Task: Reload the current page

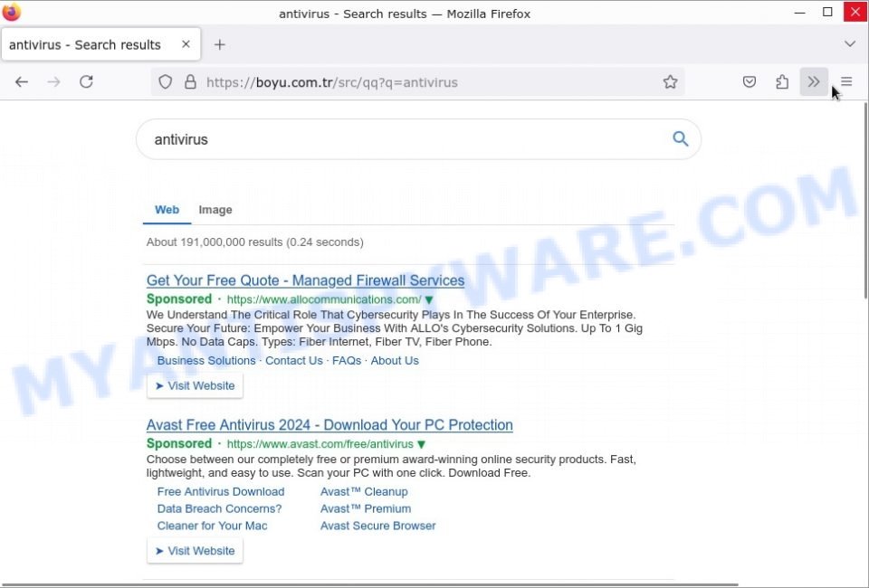Action: pos(86,82)
